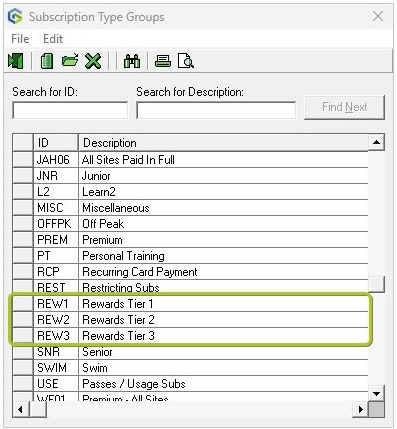Click the binoculars find icon

pos(132,61)
